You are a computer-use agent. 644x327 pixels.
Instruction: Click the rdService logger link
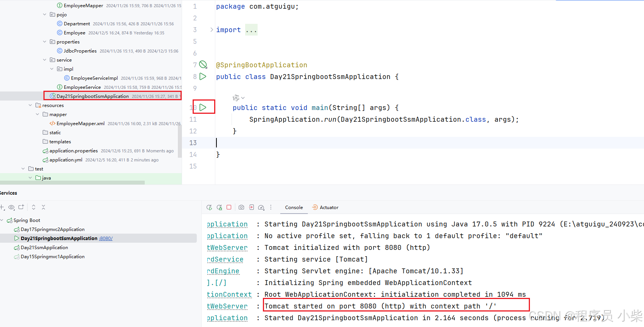(225, 259)
